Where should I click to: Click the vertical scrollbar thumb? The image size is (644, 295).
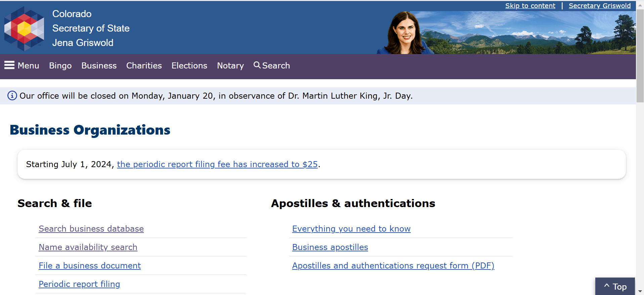click(x=640, y=56)
